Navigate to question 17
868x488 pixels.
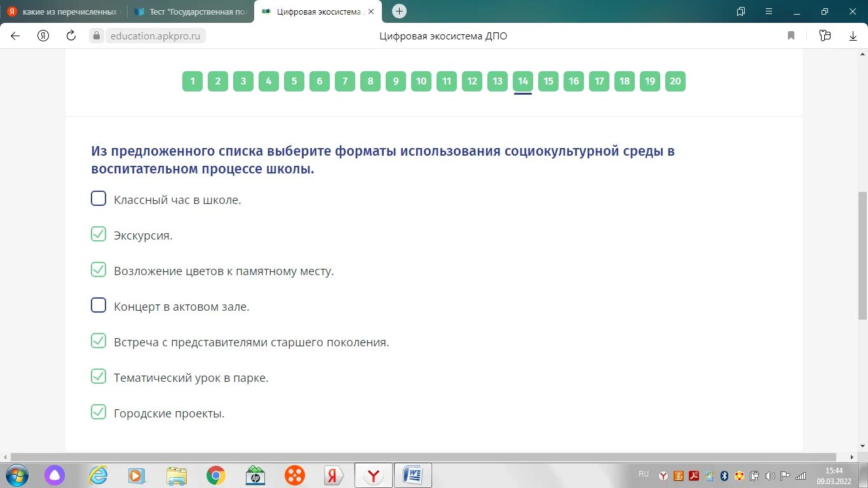(x=599, y=81)
